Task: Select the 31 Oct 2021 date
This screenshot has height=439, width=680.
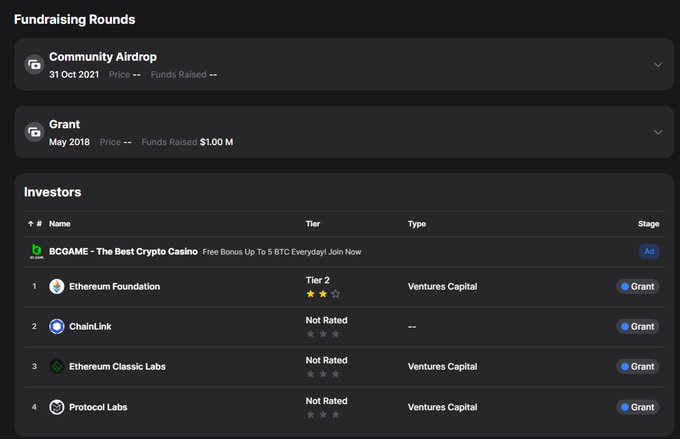Action: click(x=74, y=75)
